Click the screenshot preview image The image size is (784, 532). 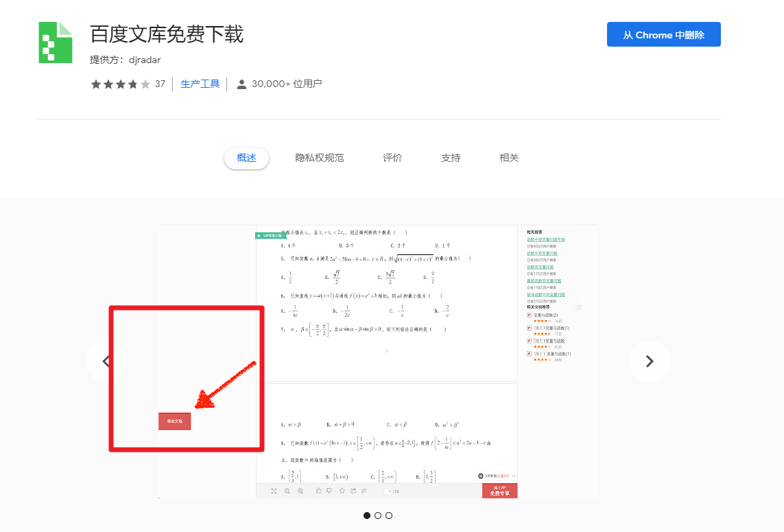[377, 362]
